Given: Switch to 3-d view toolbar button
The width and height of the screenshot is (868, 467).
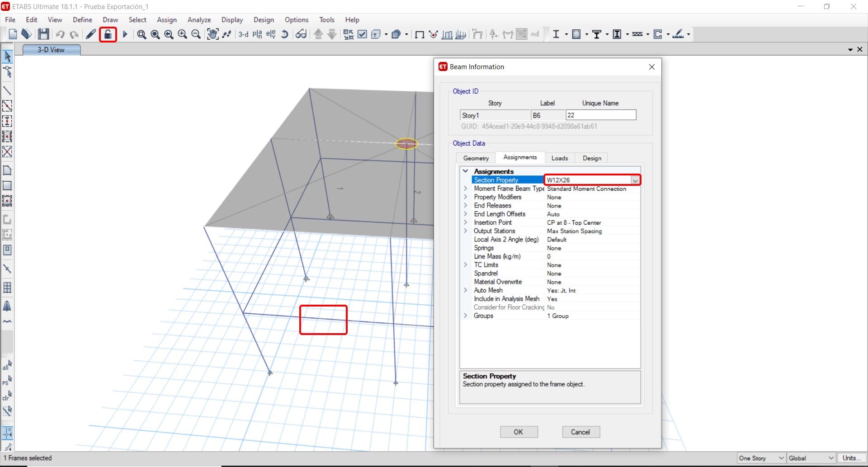Looking at the screenshot, I should click(x=243, y=34).
